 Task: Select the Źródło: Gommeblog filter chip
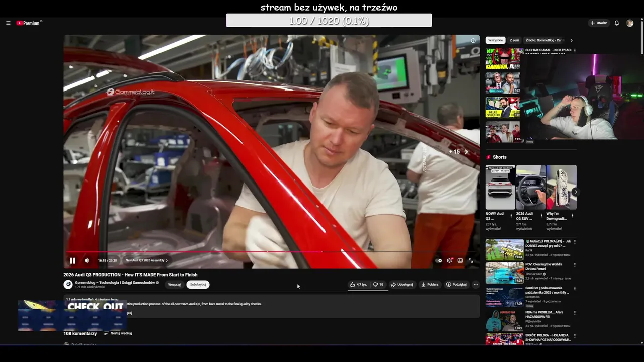click(544, 40)
